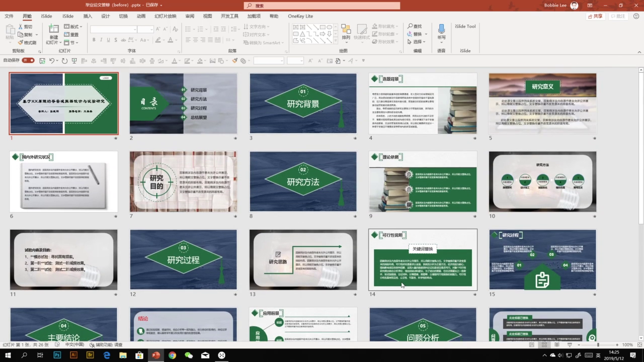Click the Cut (剪切) scissors icon
The height and width of the screenshot is (362, 644).
pos(21,27)
